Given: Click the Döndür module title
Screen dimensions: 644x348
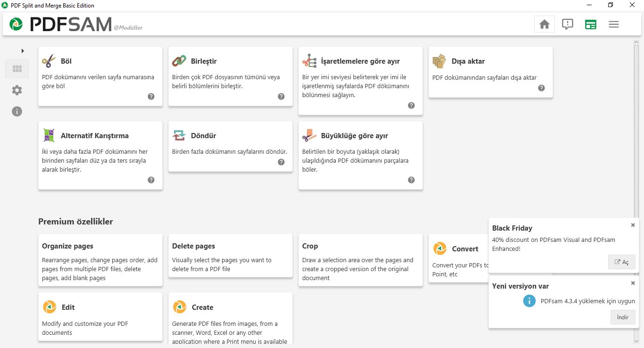Looking at the screenshot, I should [203, 136].
